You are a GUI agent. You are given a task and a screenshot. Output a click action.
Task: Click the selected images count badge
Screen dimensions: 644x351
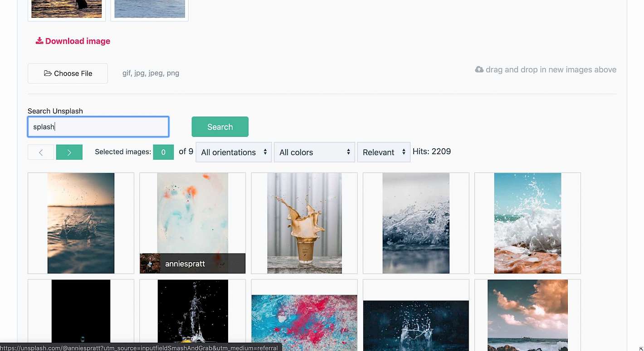tap(163, 152)
